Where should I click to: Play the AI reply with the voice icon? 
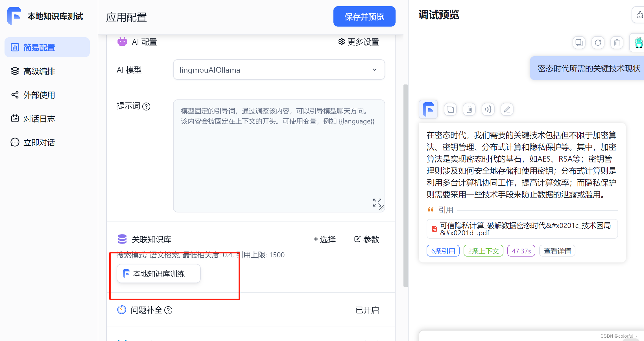click(x=488, y=109)
